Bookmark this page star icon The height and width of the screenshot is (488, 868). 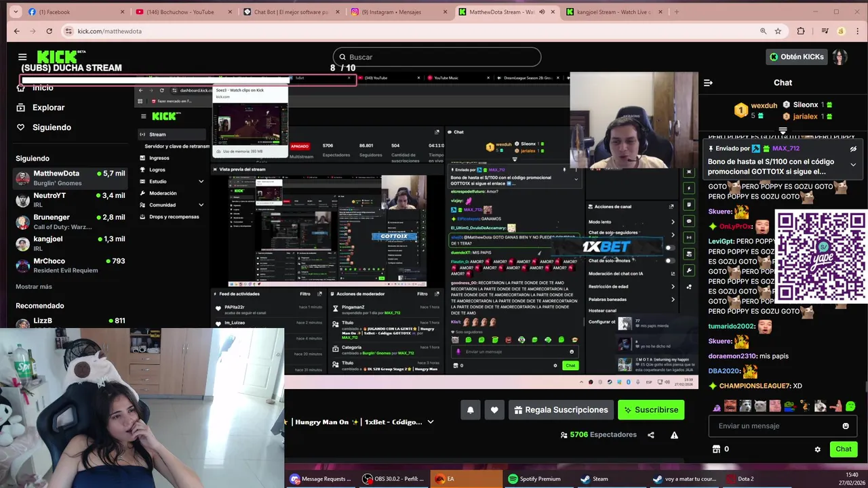778,31
